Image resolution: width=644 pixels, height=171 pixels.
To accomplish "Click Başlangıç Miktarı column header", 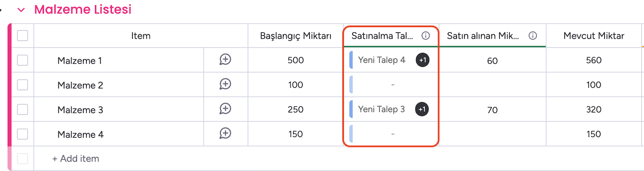I will 296,35.
